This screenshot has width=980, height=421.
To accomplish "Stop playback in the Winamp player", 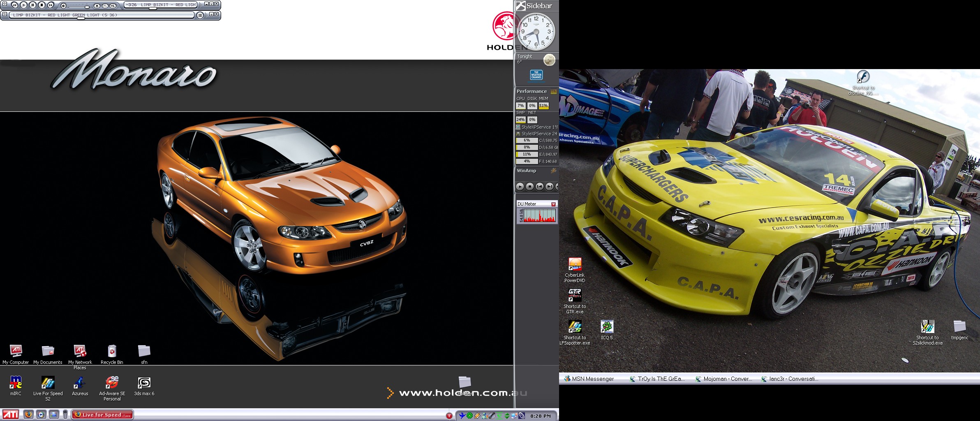I will pyautogui.click(x=42, y=5).
